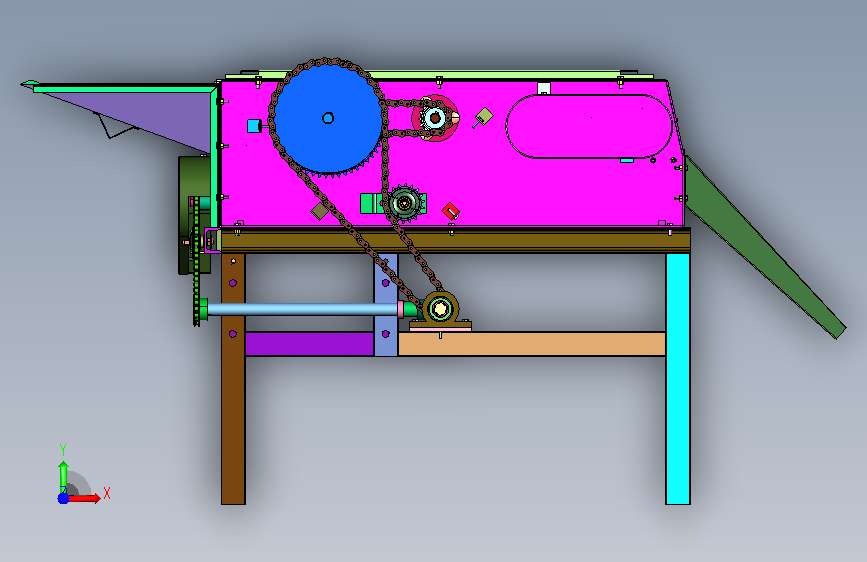This screenshot has height=562, width=867.
Task: Click the tan lower crossbar
Action: [x=531, y=344]
